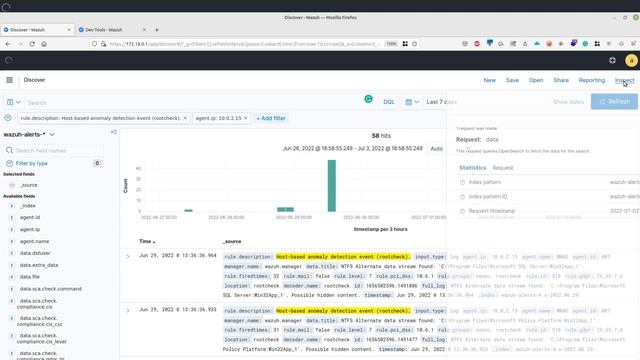Image resolution: width=640 pixels, height=360 pixels.
Task: Expand the 13:36:36.964 log row
Action: [x=128, y=256]
